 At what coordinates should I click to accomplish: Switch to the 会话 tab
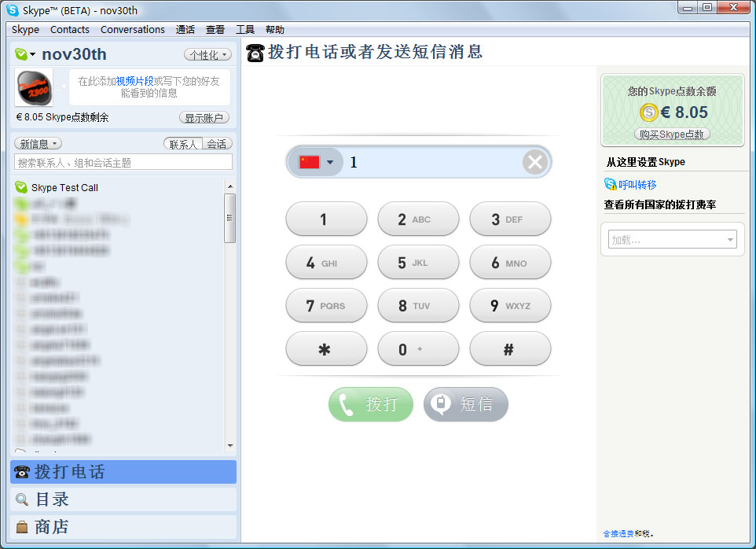[217, 144]
